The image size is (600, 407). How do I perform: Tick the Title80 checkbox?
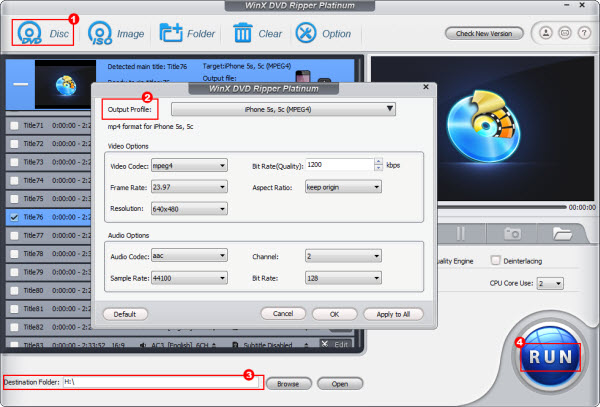point(14,291)
